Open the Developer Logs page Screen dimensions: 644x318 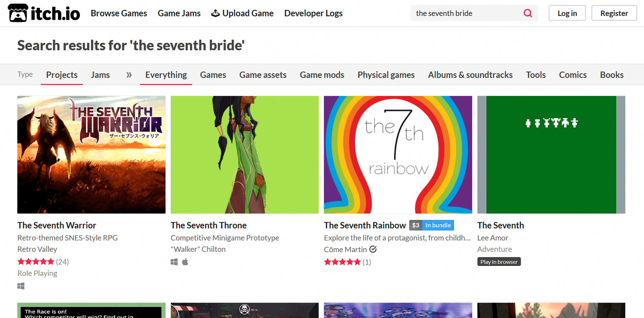(313, 13)
